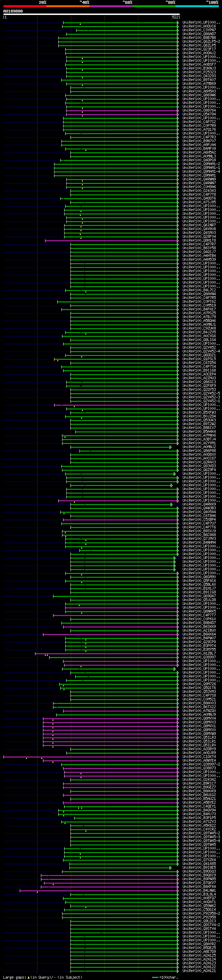Screen dimensions: 222x980
Task: Click hit UniRef100_A9PJA4
Action: [x=199, y=145]
